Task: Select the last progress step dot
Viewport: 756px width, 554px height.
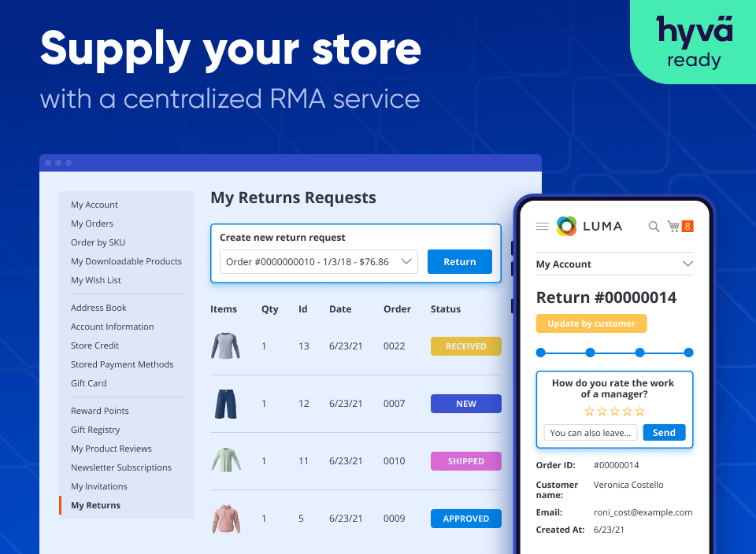Action: point(688,353)
